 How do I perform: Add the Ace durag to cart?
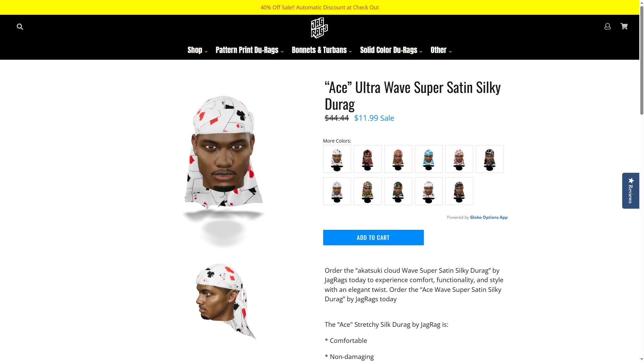(373, 238)
